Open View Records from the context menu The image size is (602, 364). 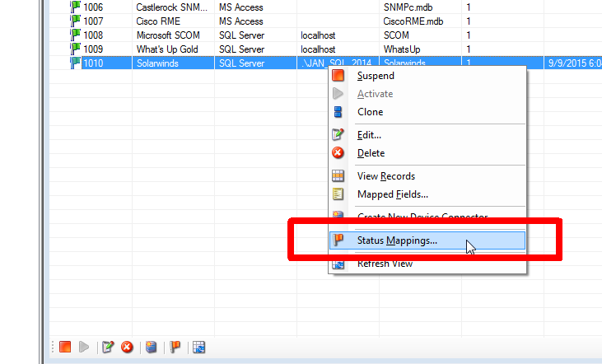(x=385, y=176)
